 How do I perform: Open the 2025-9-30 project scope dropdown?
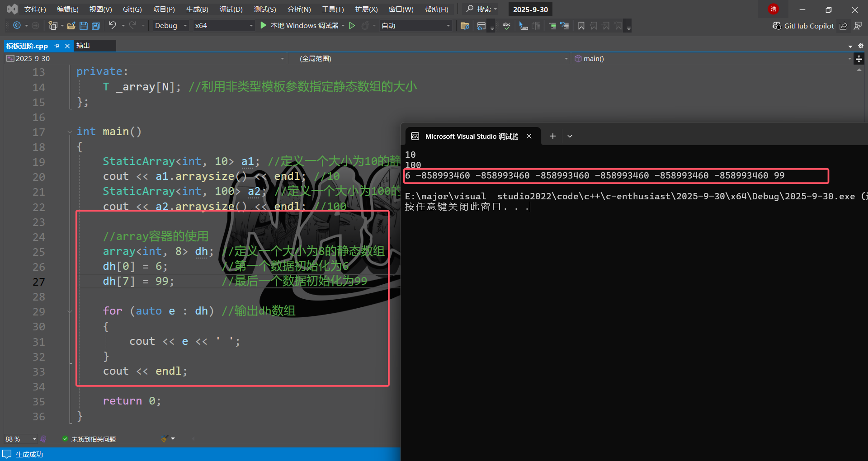(145, 59)
